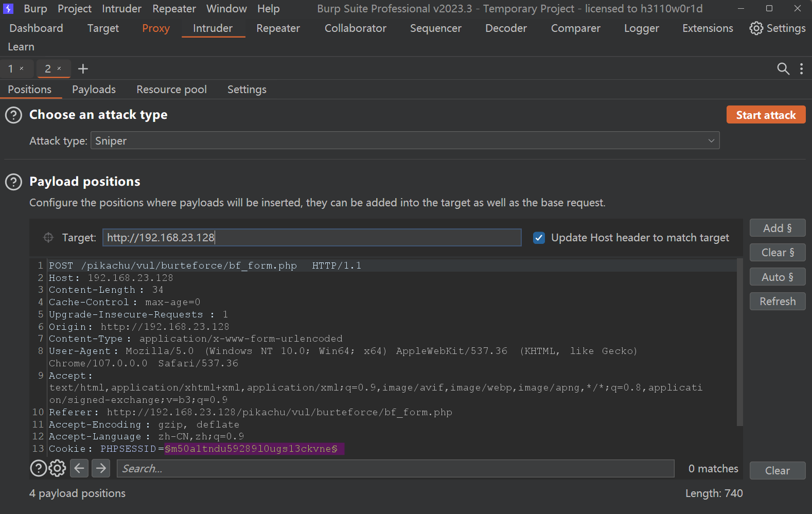
Task: Click the Auto § button
Action: (777, 277)
